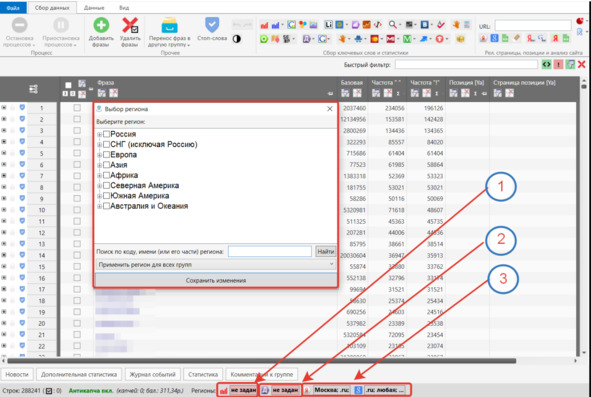This screenshot has width=591, height=397.
Task: Expand the СНГ (исключая Россию) node
Action: click(100, 144)
